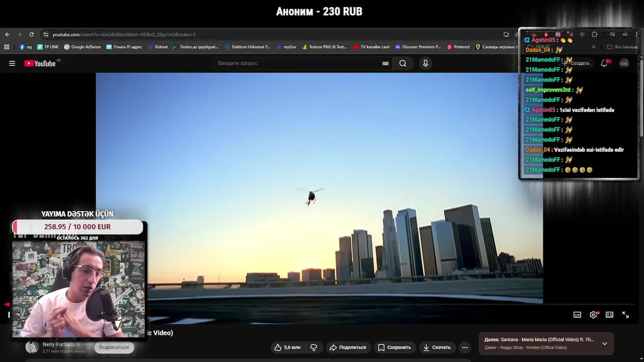This screenshot has height=362, width=644.
Task: Open the Texture PNG & Text bookmark
Action: pyautogui.click(x=325, y=47)
